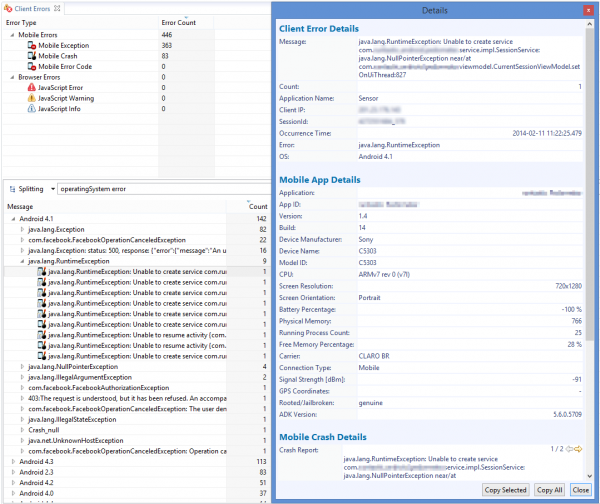Select the java.lang.IllegalArgumentException row
Viewport: 600px width, 504px height.
point(137,378)
